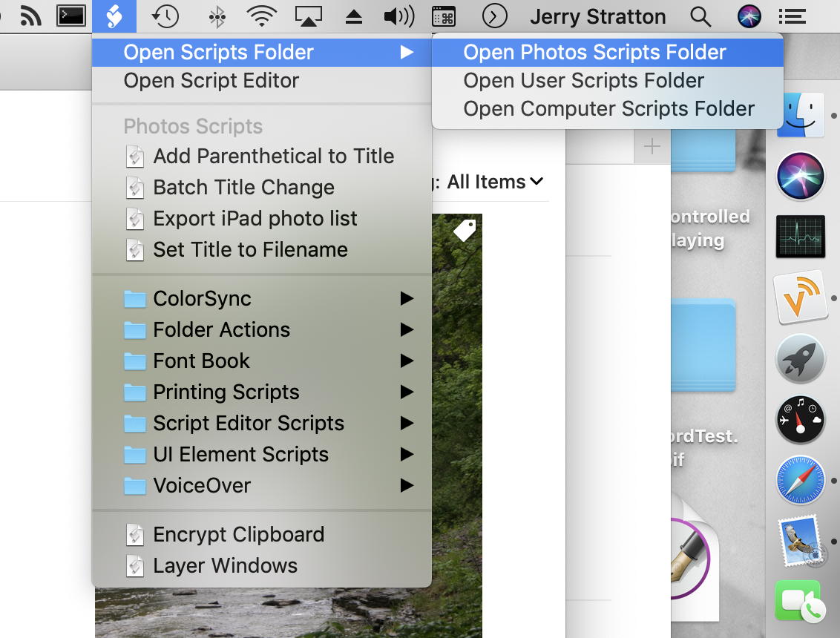This screenshot has height=638, width=840.
Task: Open Spotlight search magnifier
Action: [x=700, y=16]
